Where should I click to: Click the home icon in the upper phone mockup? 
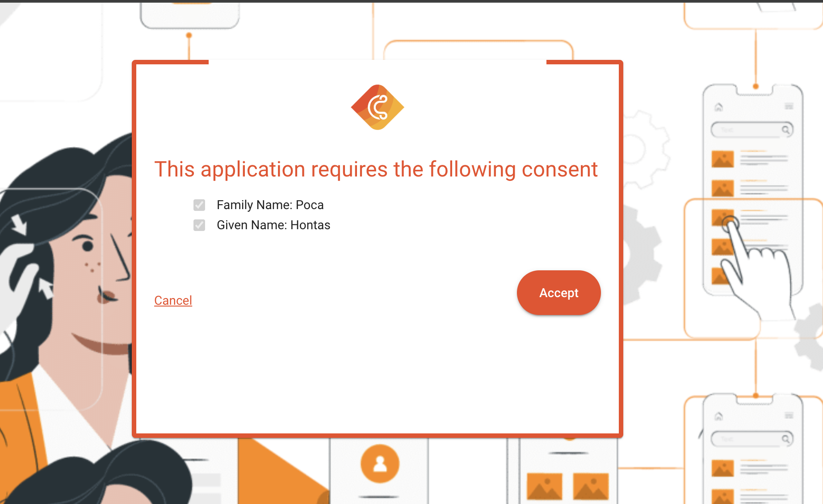coord(720,108)
